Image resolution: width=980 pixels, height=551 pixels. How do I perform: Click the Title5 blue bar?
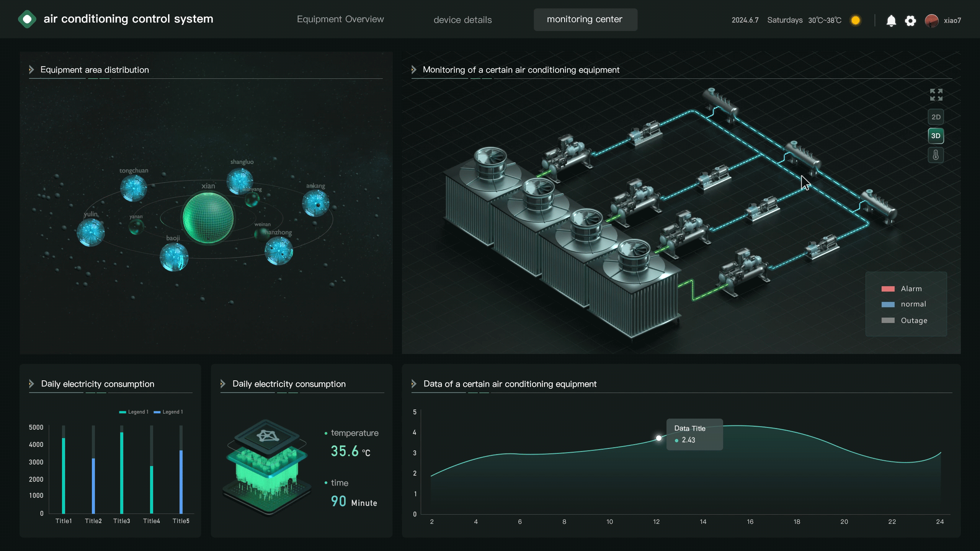pyautogui.click(x=181, y=482)
